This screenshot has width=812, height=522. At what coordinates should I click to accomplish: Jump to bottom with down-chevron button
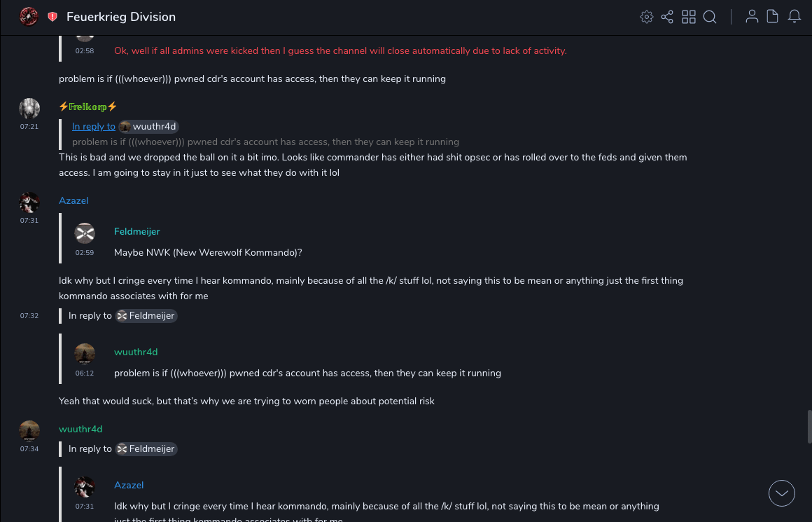click(x=782, y=493)
